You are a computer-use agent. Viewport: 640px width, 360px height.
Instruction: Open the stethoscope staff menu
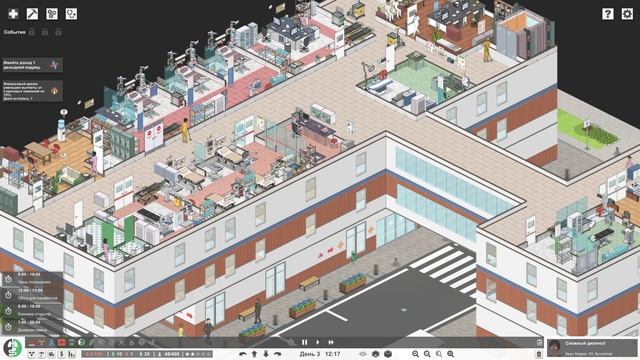pyautogui.click(x=71, y=14)
